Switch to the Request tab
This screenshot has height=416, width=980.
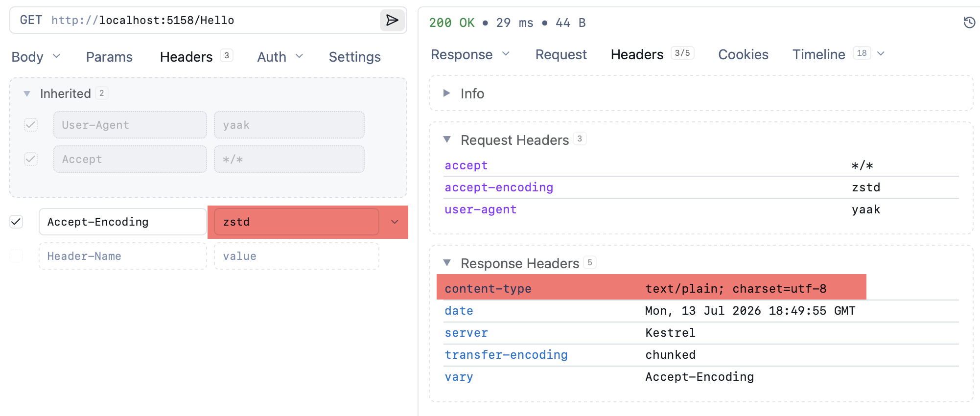561,54
